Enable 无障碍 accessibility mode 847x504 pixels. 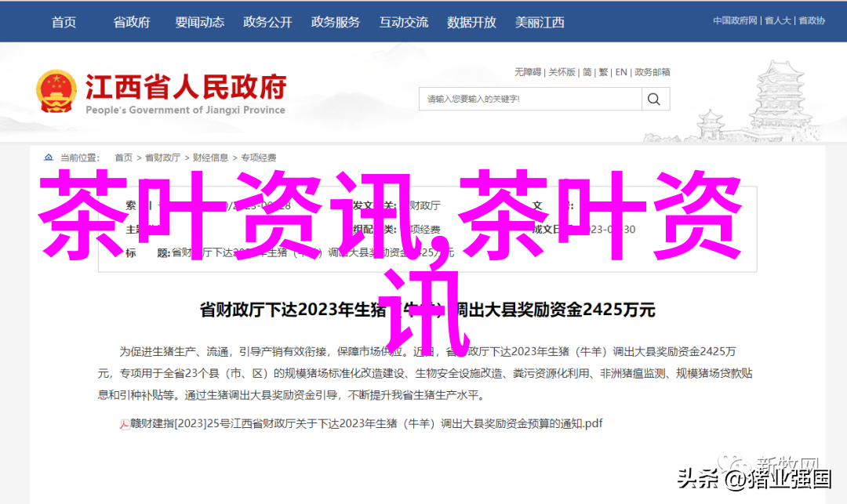tap(527, 72)
